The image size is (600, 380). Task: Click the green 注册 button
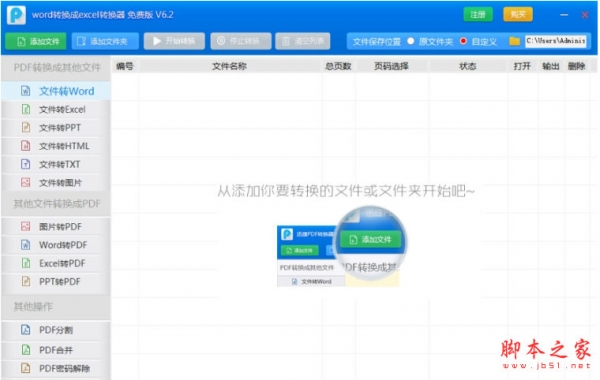pos(478,15)
